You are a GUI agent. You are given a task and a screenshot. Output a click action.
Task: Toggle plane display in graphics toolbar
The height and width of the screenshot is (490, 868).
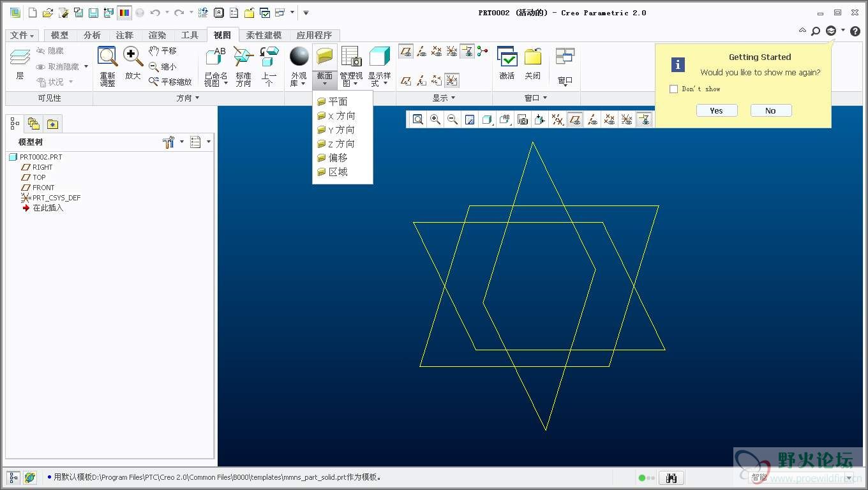coord(575,119)
